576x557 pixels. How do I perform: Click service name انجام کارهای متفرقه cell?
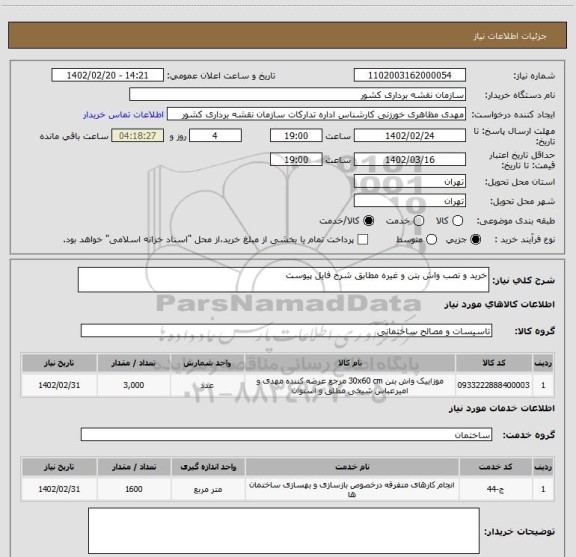(352, 489)
